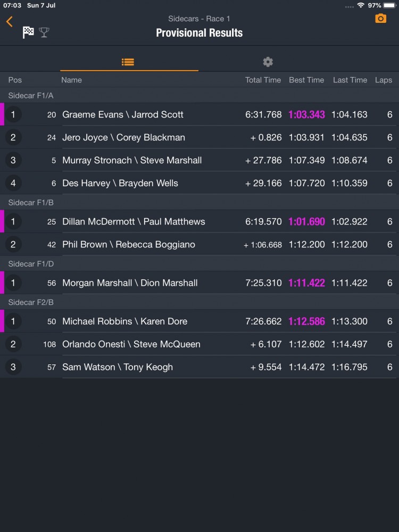
Task: Open the trophy standings icon
Action: click(44, 32)
